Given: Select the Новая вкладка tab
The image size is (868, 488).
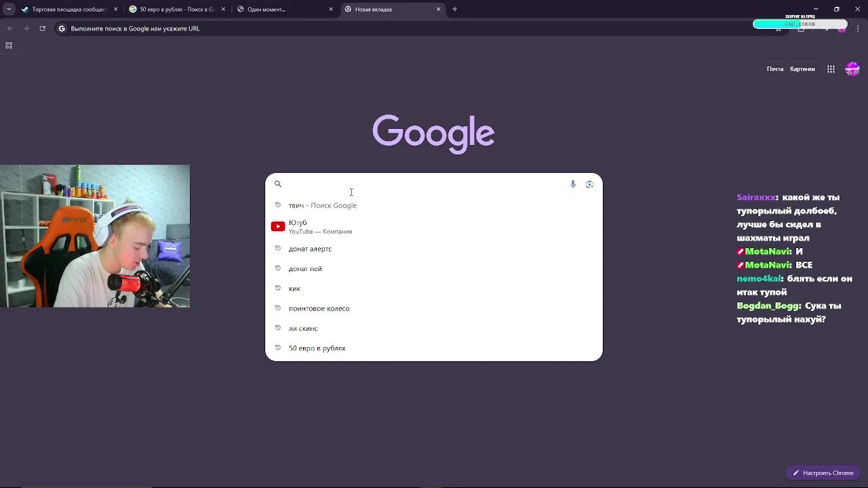Looking at the screenshot, I should (x=391, y=9).
